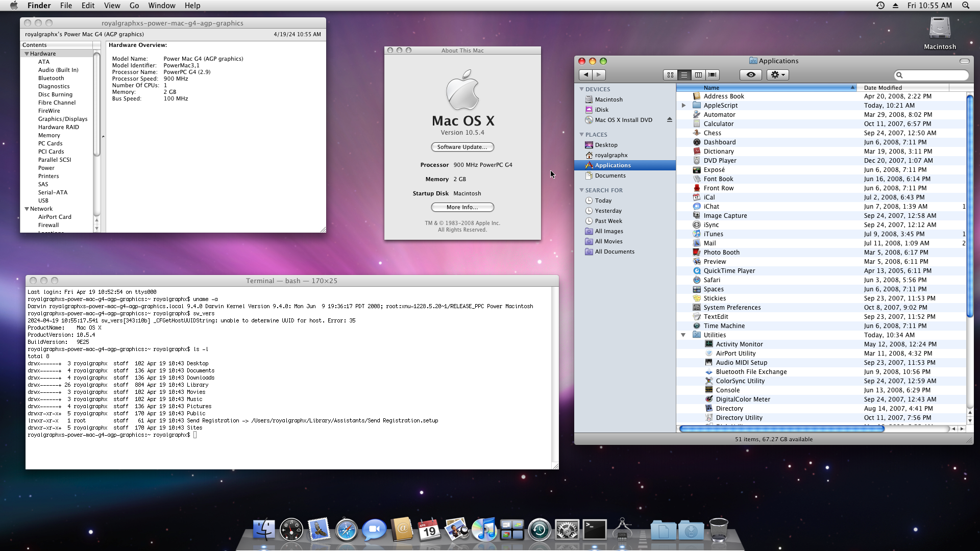Open the Go menu
This screenshot has width=980, height=551.
134,5
